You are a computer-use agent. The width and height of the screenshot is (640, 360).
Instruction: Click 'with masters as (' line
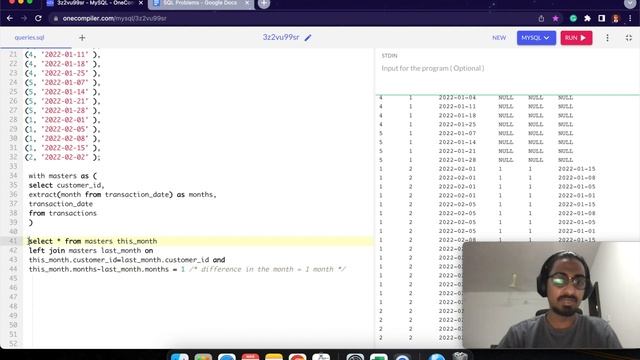point(62,176)
